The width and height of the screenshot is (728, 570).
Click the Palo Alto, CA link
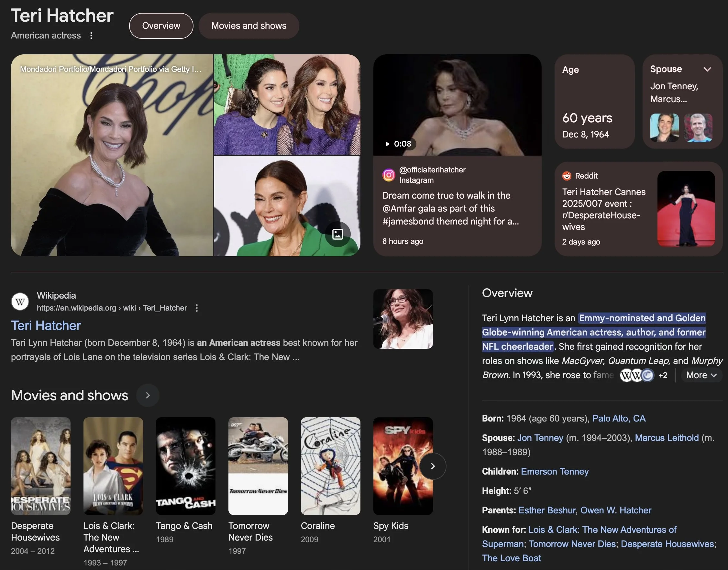click(619, 418)
